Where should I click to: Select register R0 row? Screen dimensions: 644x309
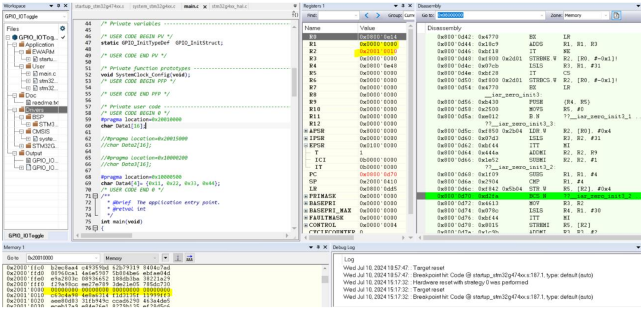(355, 37)
